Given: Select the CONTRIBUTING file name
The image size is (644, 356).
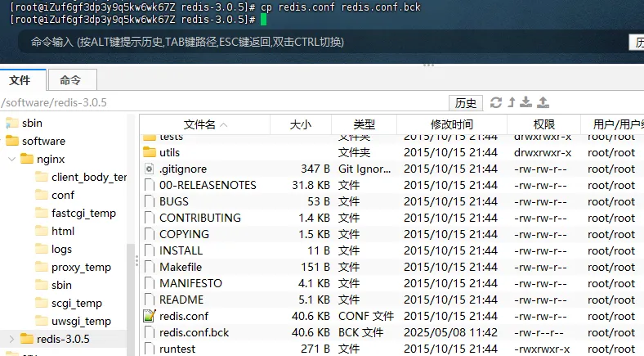Looking at the screenshot, I should [x=200, y=218].
